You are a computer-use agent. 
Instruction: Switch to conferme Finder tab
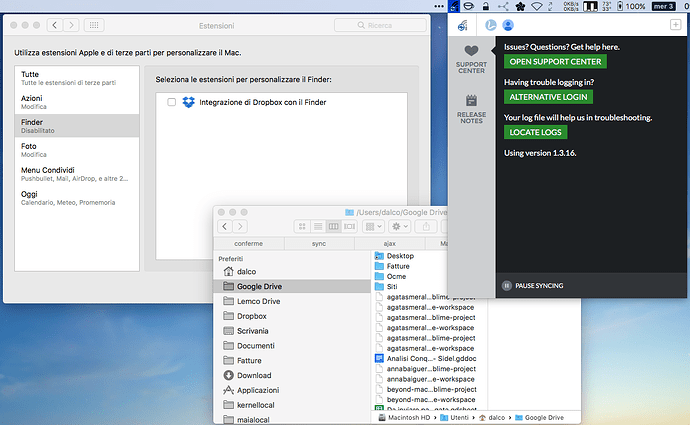249,243
